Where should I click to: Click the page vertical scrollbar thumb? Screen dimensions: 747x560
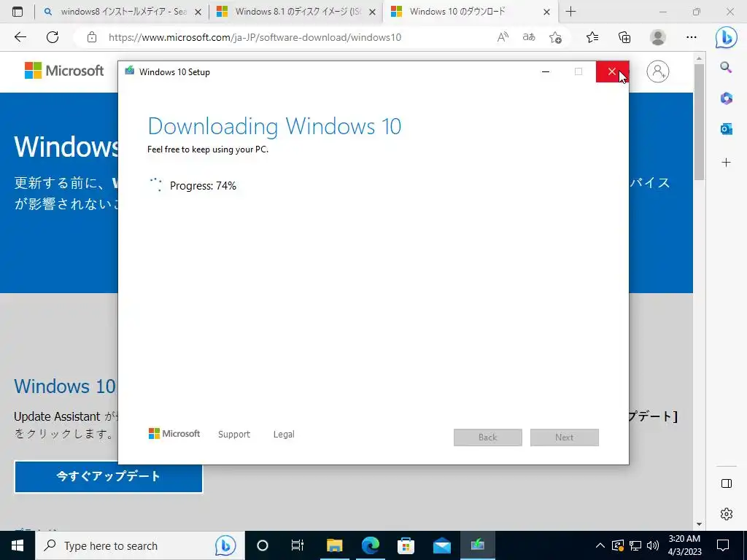[699, 122]
